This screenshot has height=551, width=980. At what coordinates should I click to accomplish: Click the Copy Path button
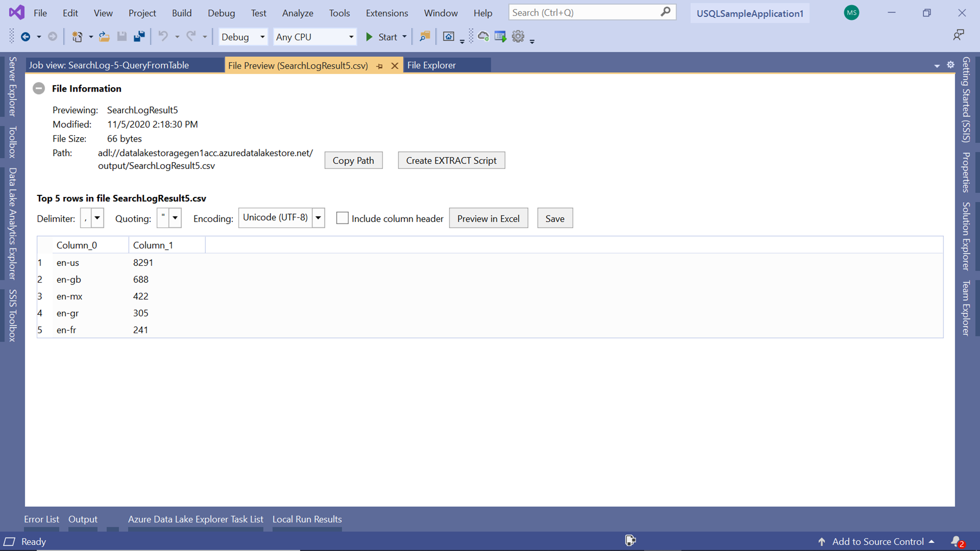point(353,161)
